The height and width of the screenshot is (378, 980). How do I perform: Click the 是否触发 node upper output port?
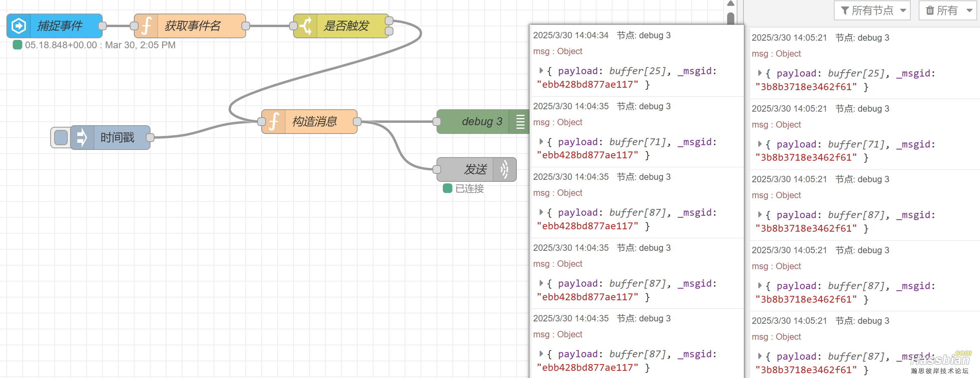click(389, 21)
